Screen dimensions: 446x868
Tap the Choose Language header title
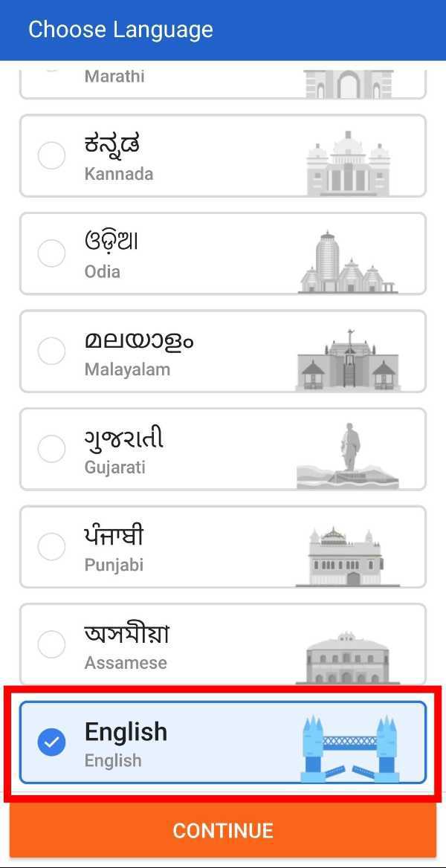[120, 29]
